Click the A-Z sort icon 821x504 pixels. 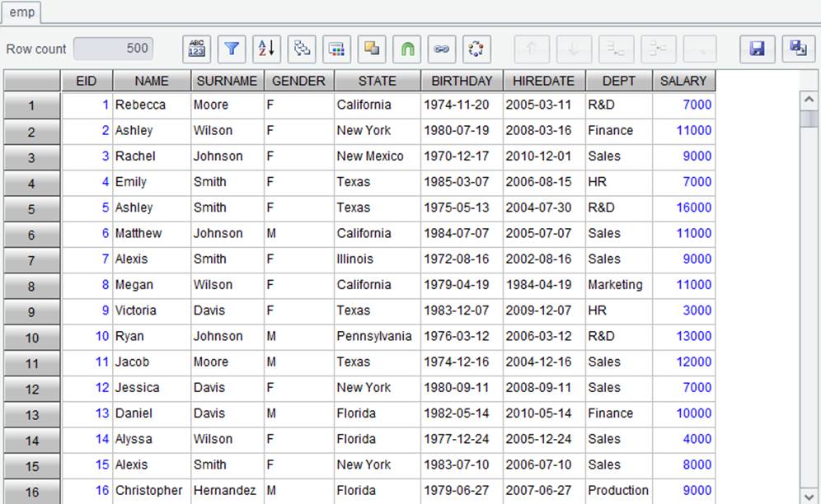266,49
